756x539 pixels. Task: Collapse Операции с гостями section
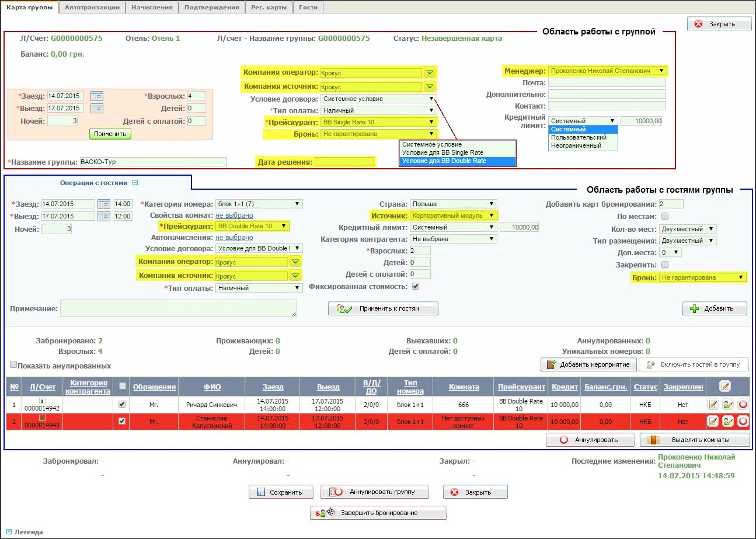135,183
